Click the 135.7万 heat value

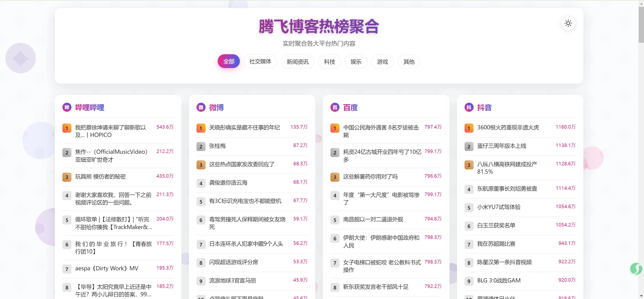(299, 127)
